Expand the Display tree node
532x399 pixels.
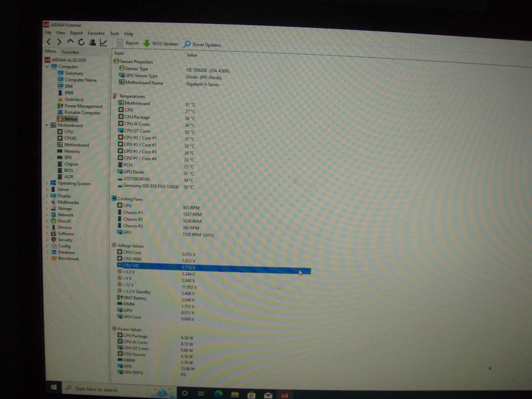(x=47, y=196)
